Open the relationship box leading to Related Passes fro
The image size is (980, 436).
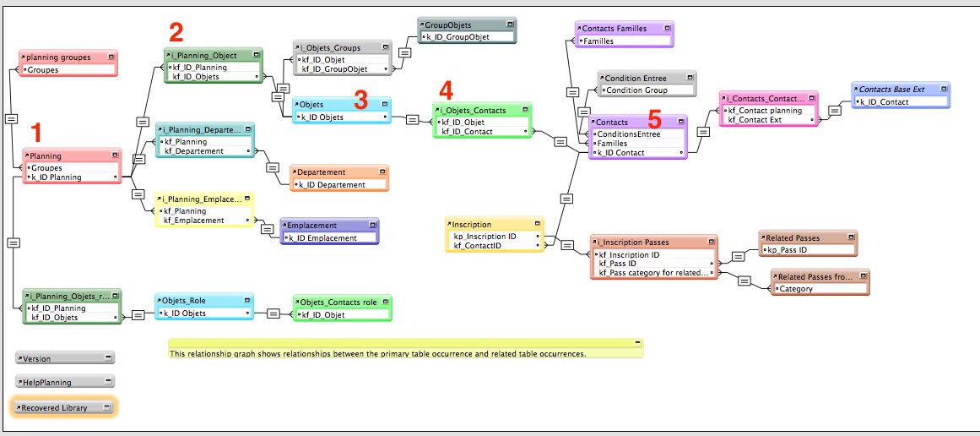pos(744,281)
